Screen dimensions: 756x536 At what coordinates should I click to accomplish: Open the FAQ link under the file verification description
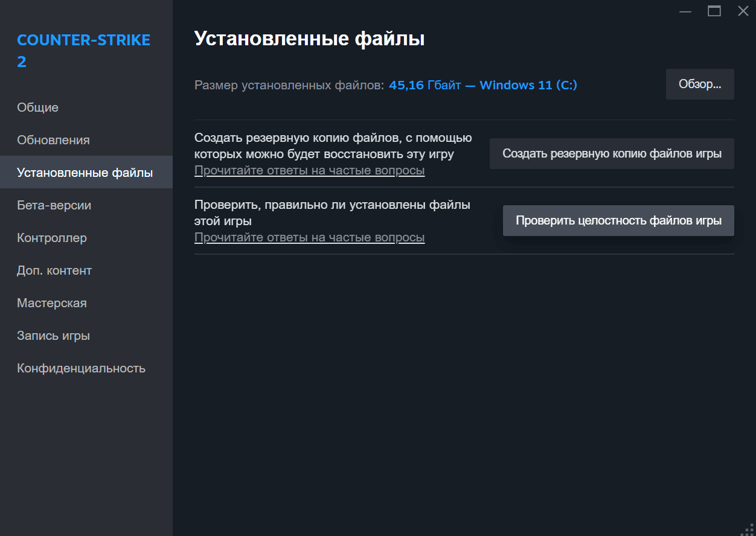coord(309,238)
